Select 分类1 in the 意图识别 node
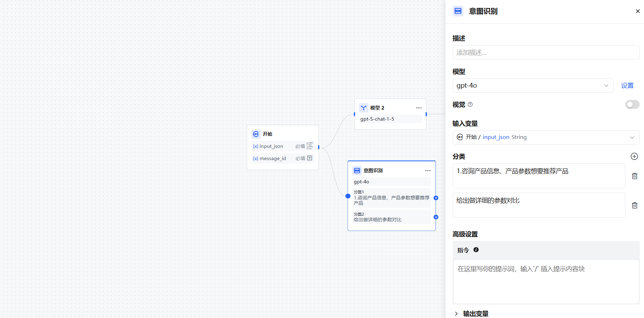 coord(391,198)
